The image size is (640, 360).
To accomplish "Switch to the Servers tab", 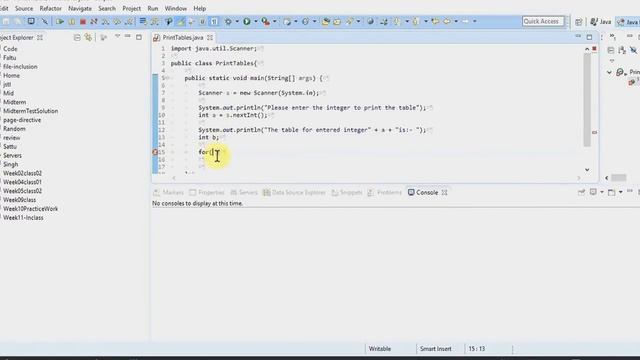I will pyautogui.click(x=244, y=192).
